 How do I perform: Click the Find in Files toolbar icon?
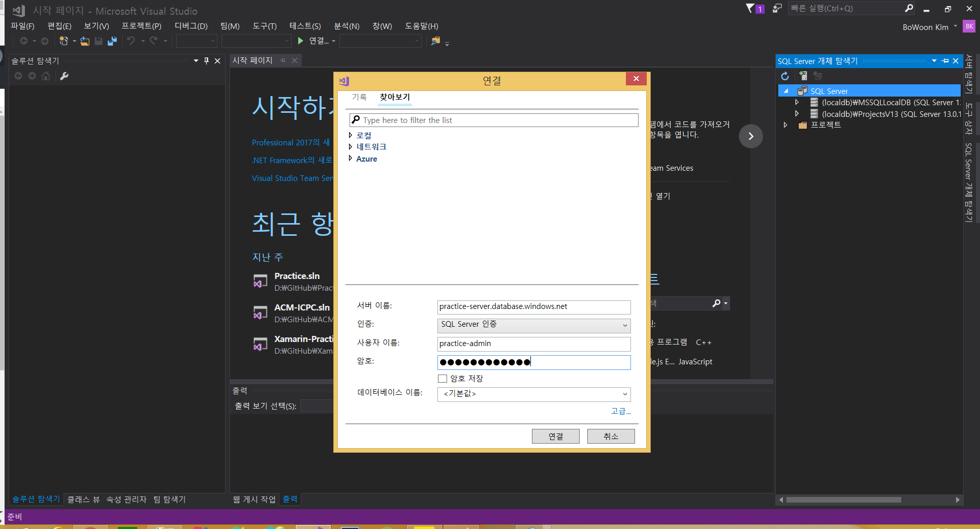click(x=435, y=41)
